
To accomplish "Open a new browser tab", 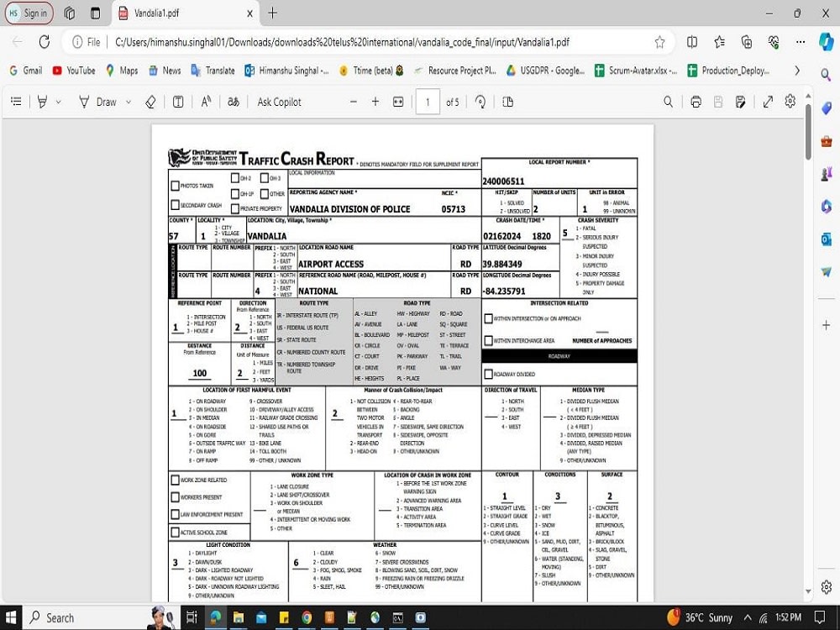I will tap(273, 13).
